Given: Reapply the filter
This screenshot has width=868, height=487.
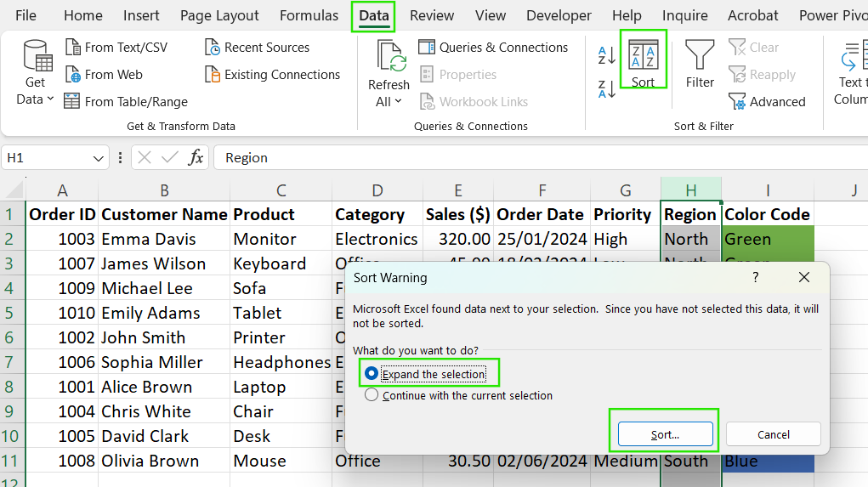Looking at the screenshot, I should tap(763, 75).
